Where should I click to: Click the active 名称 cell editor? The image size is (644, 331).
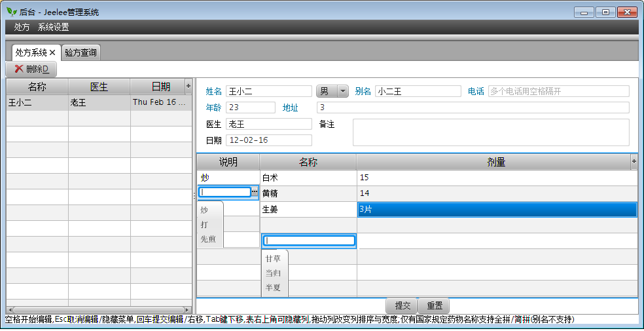click(x=308, y=241)
